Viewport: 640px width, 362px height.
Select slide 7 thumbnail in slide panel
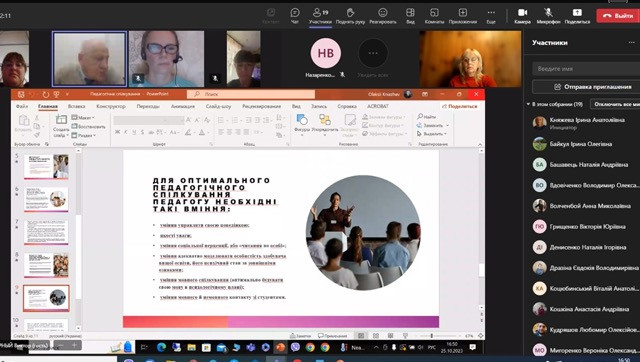tap(46, 232)
